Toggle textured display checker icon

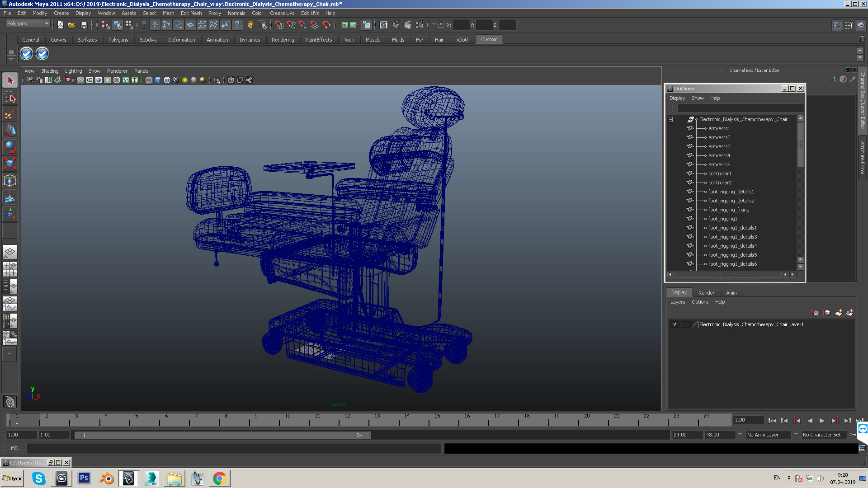[176, 80]
